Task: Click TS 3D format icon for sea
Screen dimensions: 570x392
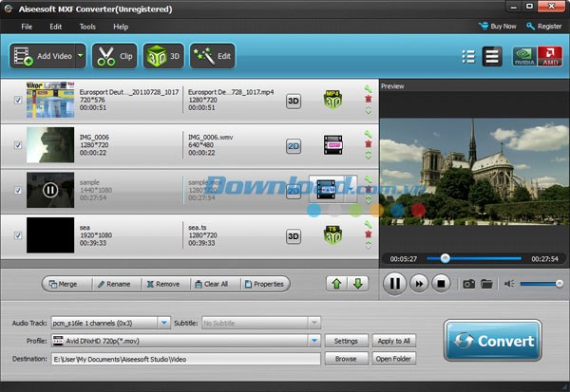Action: [332, 235]
